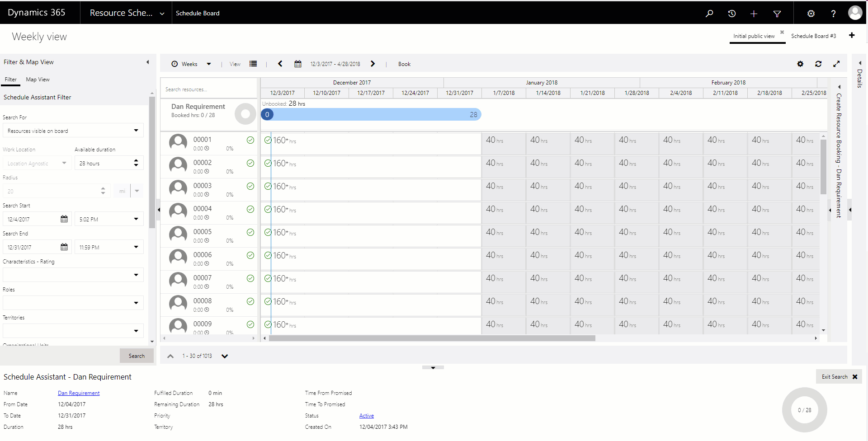Viewport: 868px width, 441px height.
Task: Open the Dan Requirement link
Action: click(x=79, y=393)
